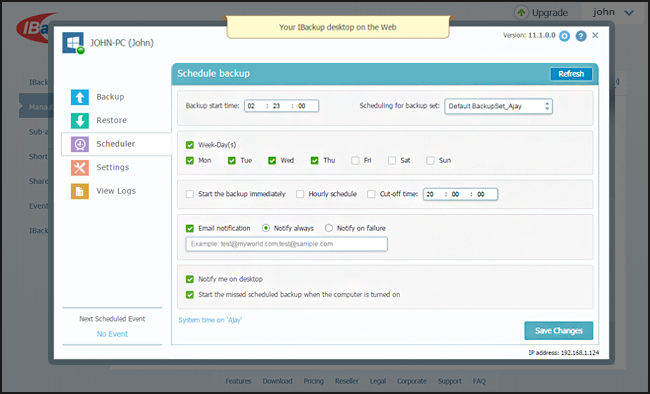Image resolution: width=650 pixels, height=394 pixels.
Task: Uncheck the Thu checkbox
Action: click(x=315, y=161)
